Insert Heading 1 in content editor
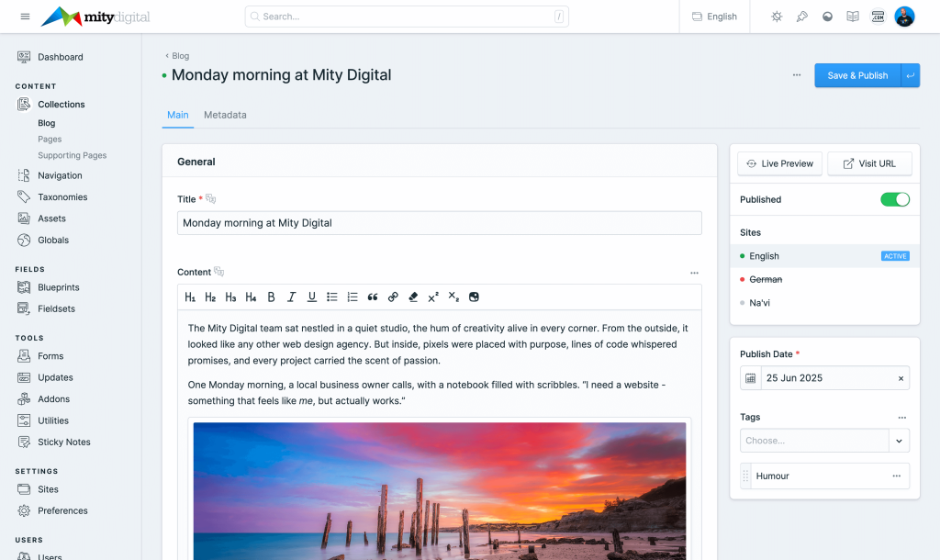This screenshot has width=940, height=560. coord(190,297)
